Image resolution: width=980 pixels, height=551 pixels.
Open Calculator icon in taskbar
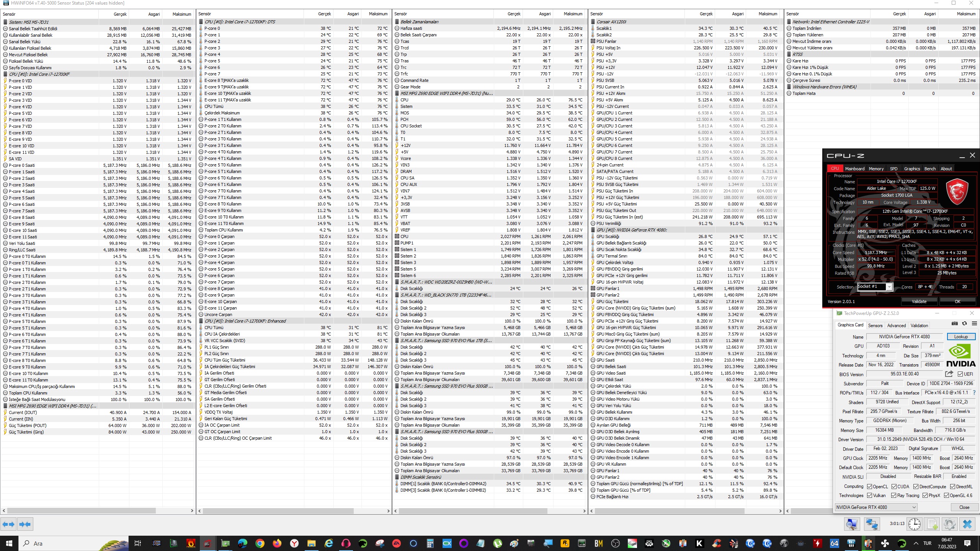click(x=430, y=543)
